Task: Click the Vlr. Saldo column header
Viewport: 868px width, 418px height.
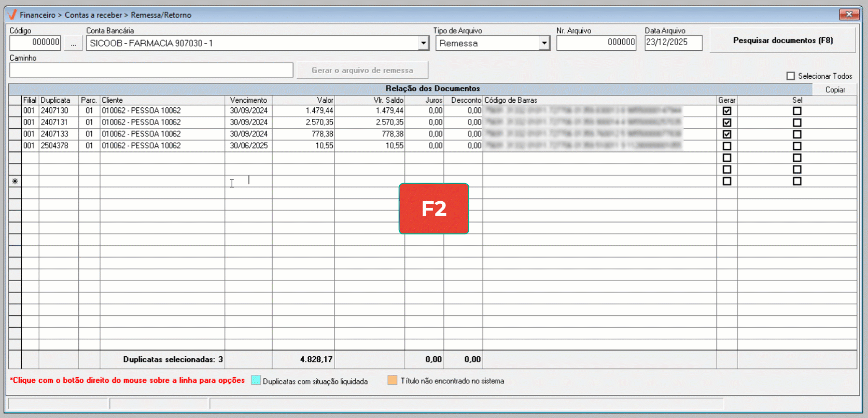Action: (370, 100)
